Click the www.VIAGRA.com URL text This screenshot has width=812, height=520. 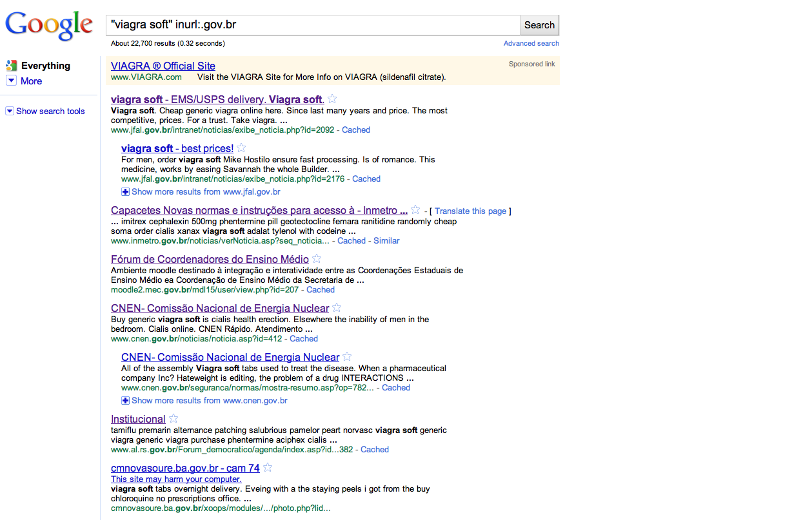[x=146, y=77]
